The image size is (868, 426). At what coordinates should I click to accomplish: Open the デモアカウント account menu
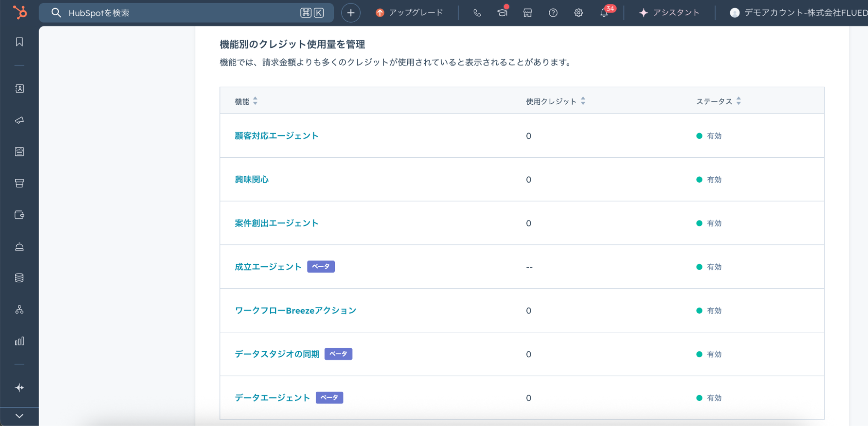point(798,13)
